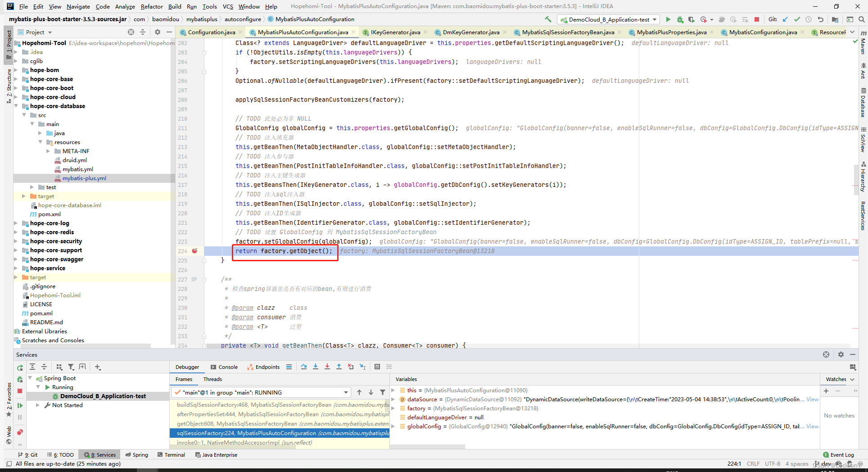868x472 pixels.
Task: Expand the globalConfig variable node
Action: click(x=393, y=426)
